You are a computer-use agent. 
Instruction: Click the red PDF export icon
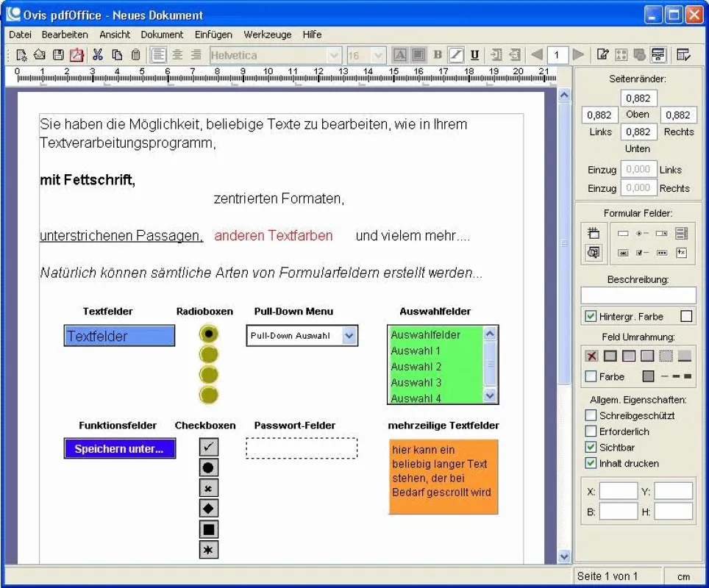76,55
